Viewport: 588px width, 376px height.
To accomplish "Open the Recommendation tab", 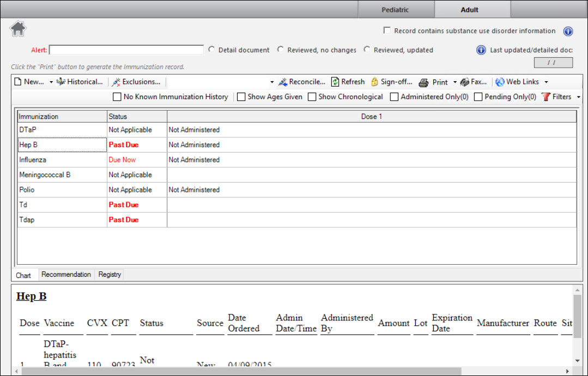I will tap(66, 275).
